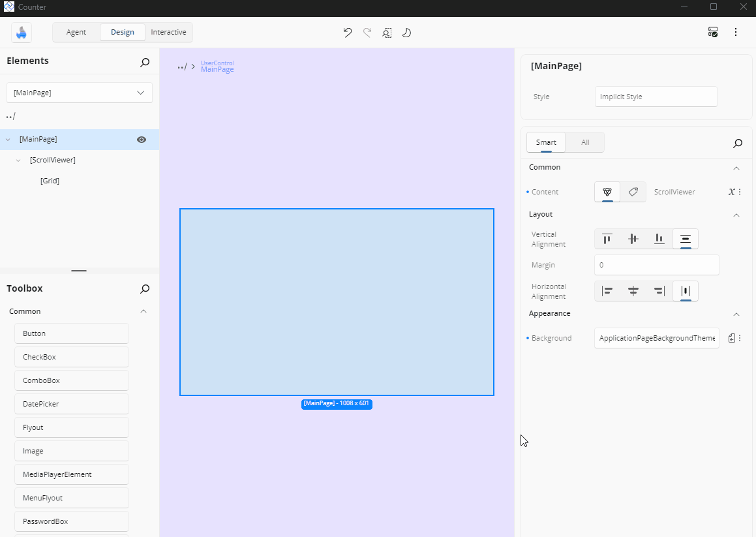Collapse the Common toolbox section
The height and width of the screenshot is (537, 756).
(x=143, y=311)
